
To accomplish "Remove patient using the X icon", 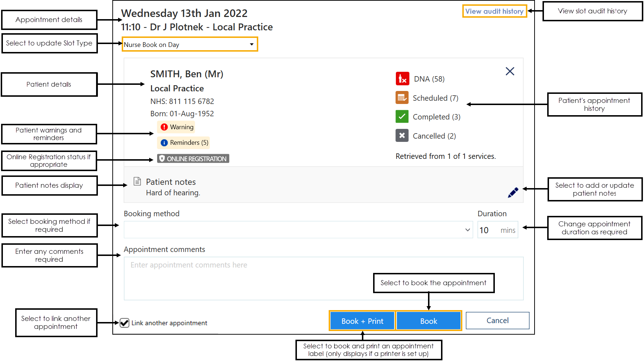I will (510, 71).
